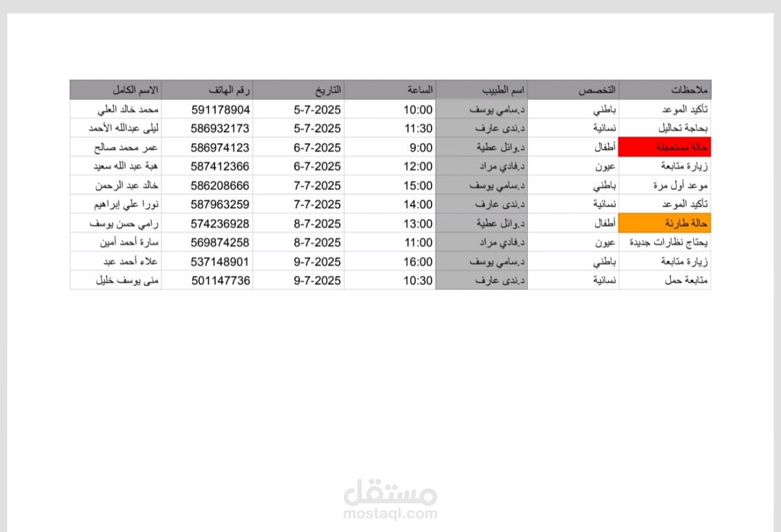The width and height of the screenshot is (781, 532).
Task: Select date 5-7-2025 in the 10:00 row
Action: click(318, 109)
